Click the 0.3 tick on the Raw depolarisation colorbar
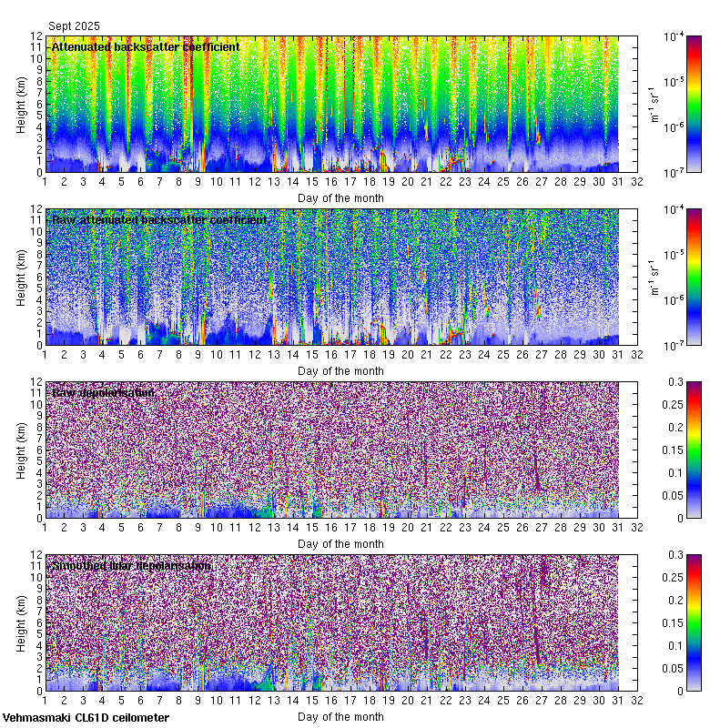Viewport: 710px width, 728px height. pyautogui.click(x=676, y=382)
